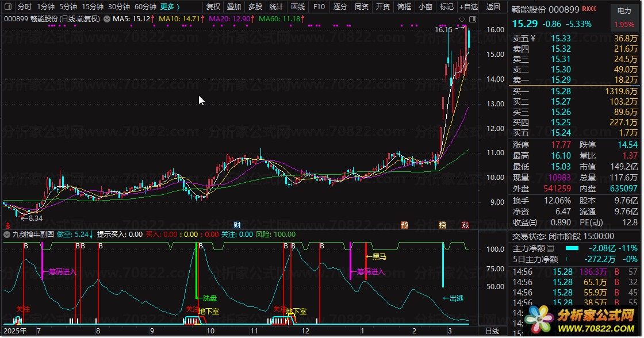Click the 涨 limit-up marker icon
Screen dimensions: 644x338
click(x=465, y=225)
